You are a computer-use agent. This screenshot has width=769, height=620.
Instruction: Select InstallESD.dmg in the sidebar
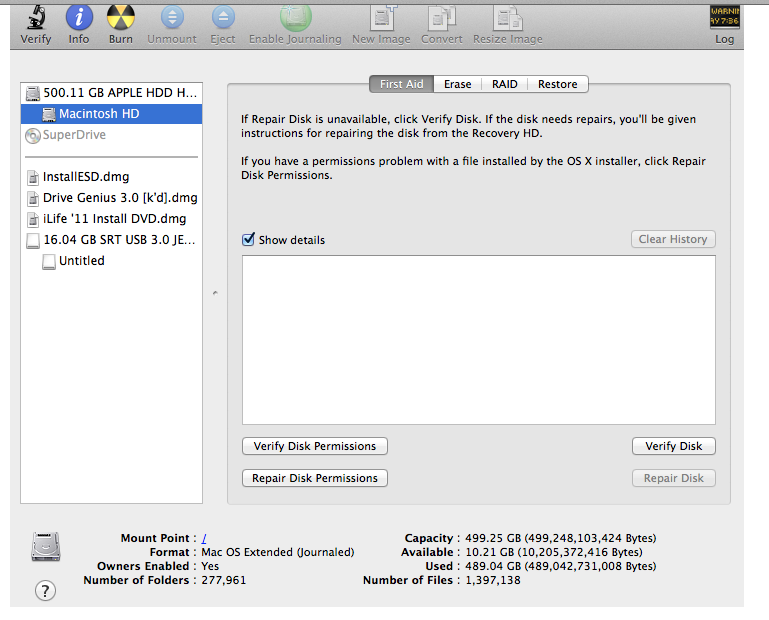pyautogui.click(x=111, y=177)
